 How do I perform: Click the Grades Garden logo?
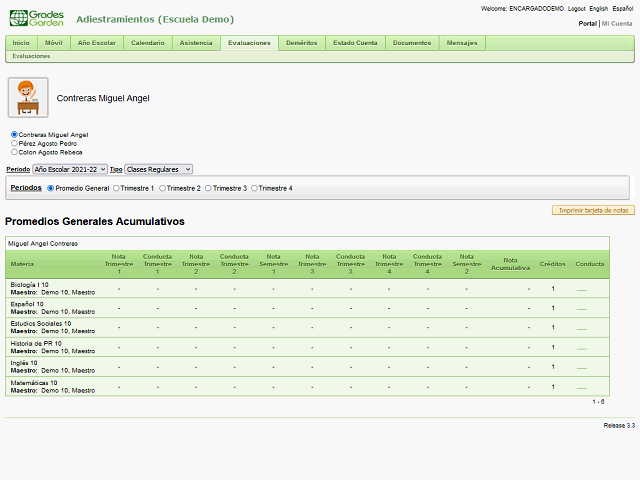pos(36,18)
